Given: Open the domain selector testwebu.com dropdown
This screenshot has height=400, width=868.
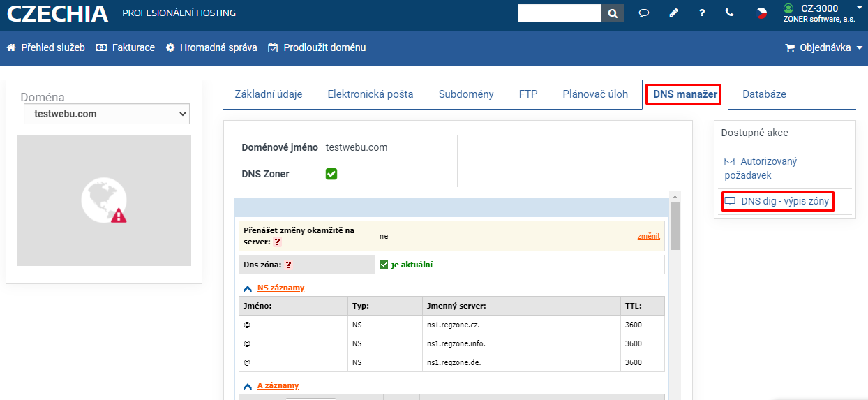Looking at the screenshot, I should pyautogui.click(x=107, y=114).
